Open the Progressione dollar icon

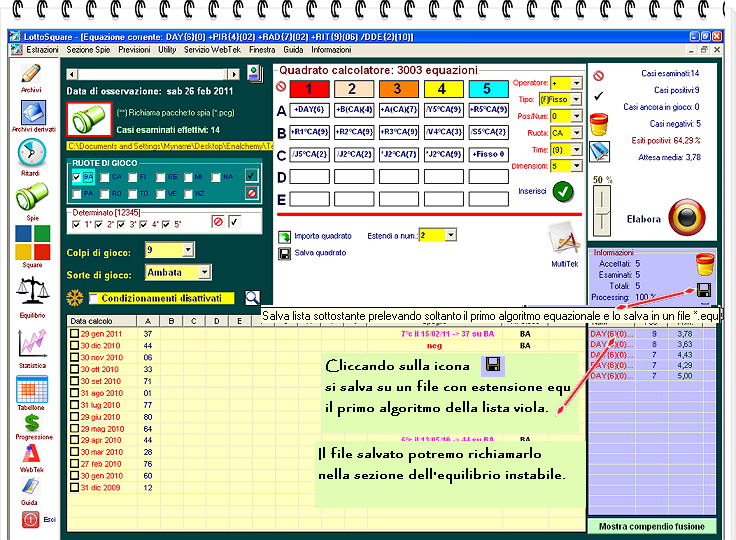(32, 423)
